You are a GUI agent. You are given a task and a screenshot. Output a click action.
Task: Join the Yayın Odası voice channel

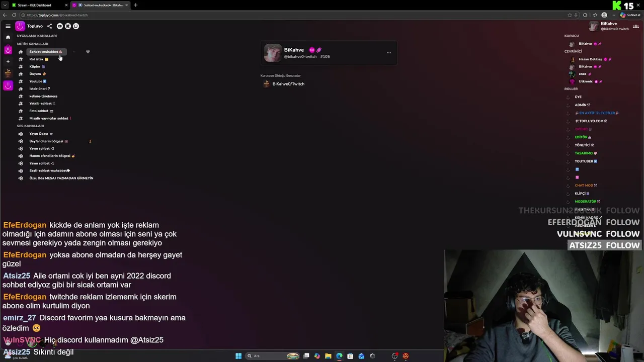point(41,134)
